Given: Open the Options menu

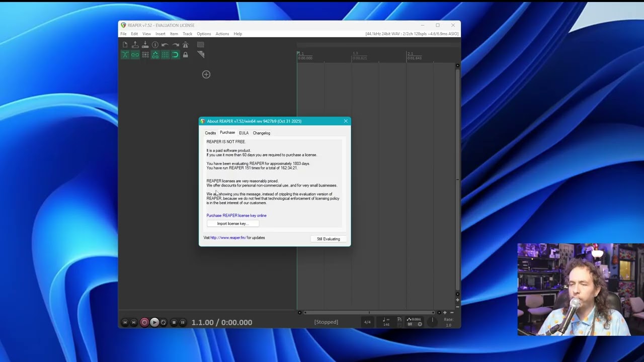Looking at the screenshot, I should point(204,34).
